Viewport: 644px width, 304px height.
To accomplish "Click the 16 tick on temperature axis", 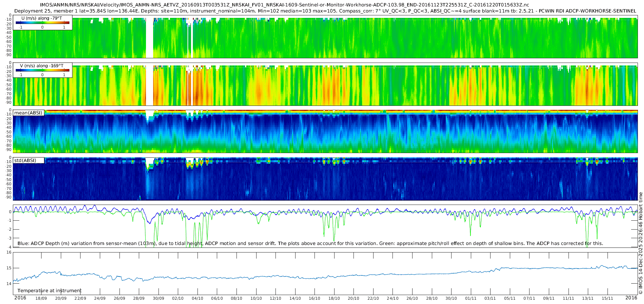I will (9, 252).
